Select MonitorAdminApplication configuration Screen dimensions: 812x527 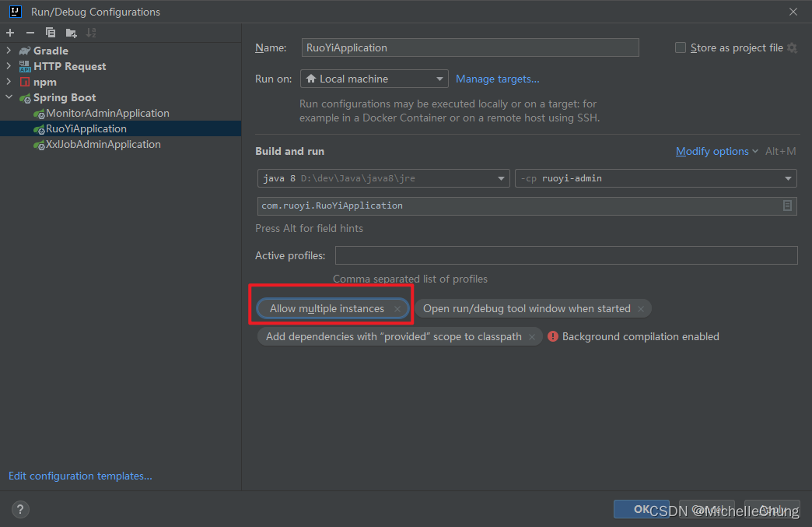click(107, 113)
